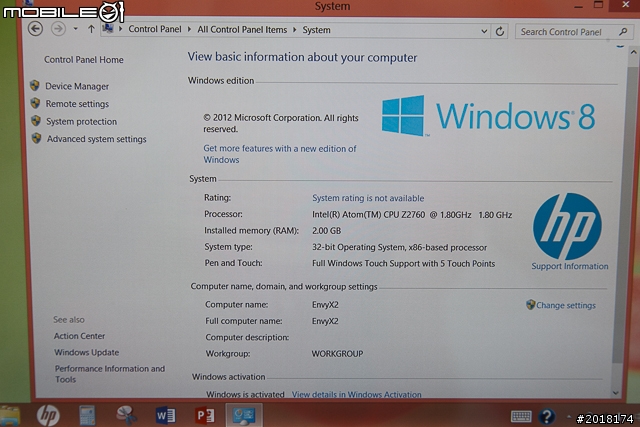The height and width of the screenshot is (427, 640).
Task: Maximize the System window
Action: (598, 5)
